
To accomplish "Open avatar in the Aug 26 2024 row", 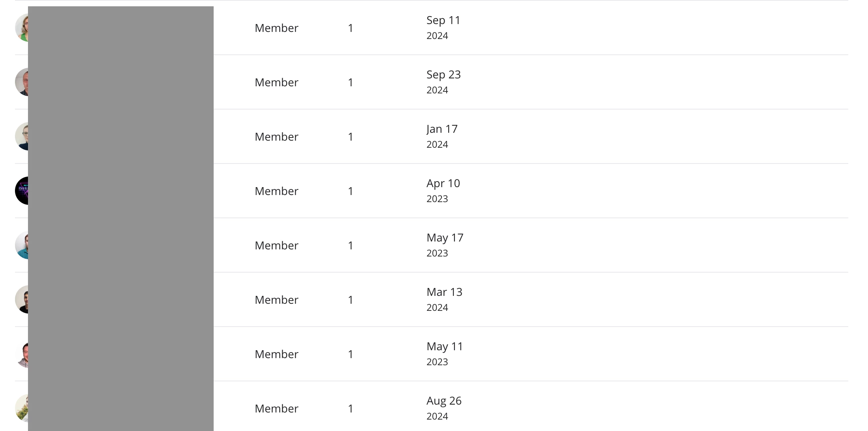I will pyautogui.click(x=22, y=408).
